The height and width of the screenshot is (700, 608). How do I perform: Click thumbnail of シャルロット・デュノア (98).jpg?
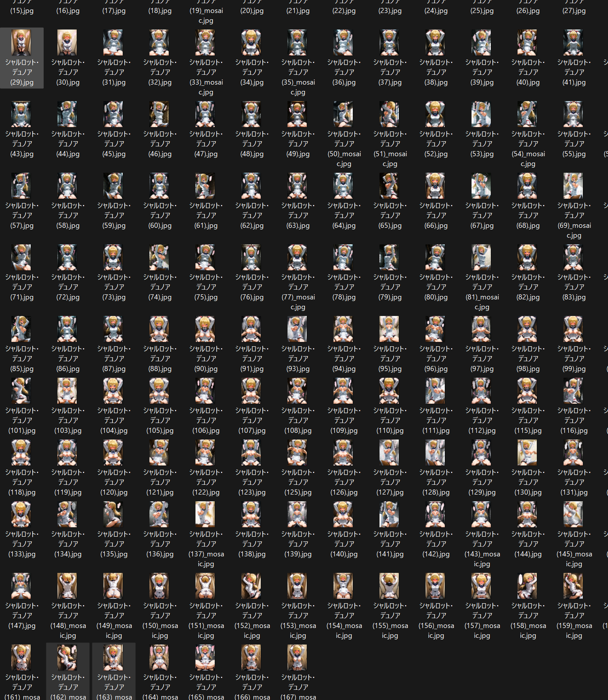(x=527, y=329)
